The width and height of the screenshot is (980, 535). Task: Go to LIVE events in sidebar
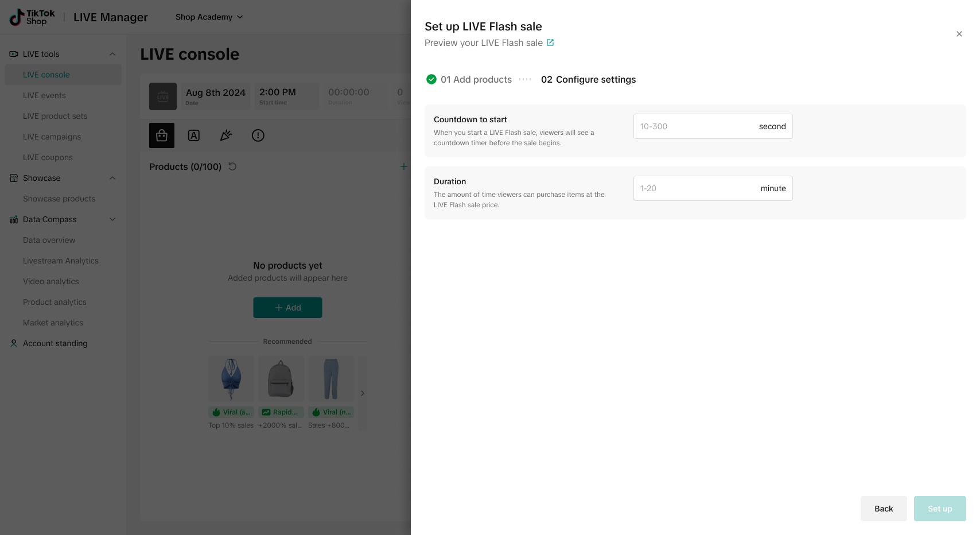[44, 95]
